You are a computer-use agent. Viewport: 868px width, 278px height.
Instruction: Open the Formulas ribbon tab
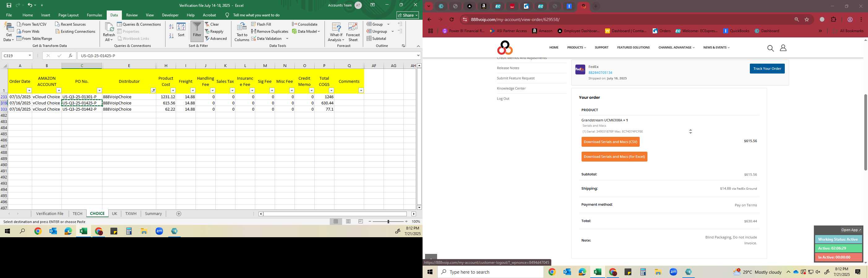click(x=94, y=15)
